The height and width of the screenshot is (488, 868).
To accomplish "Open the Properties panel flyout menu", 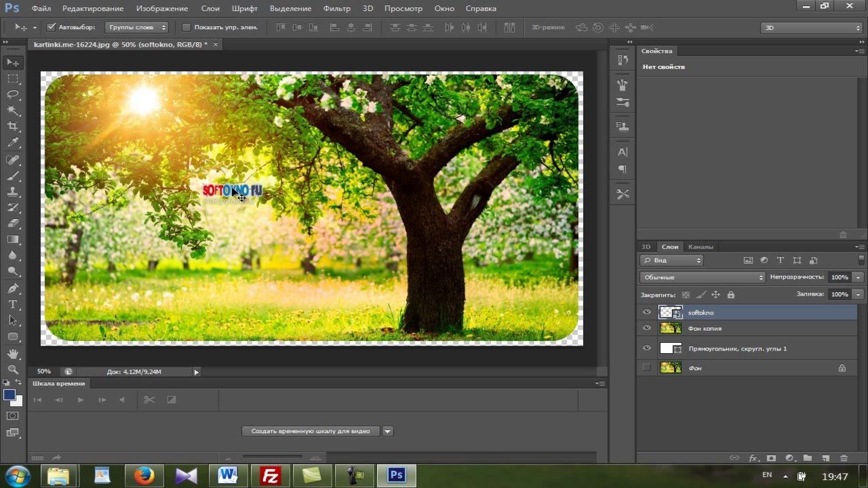I will pos(859,51).
